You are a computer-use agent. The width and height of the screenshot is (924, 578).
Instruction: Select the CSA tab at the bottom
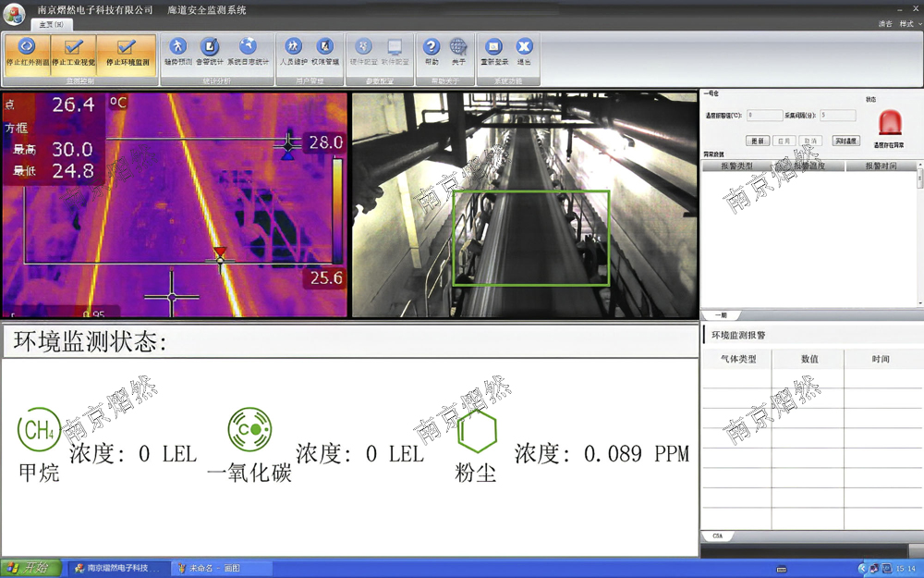[x=718, y=536]
